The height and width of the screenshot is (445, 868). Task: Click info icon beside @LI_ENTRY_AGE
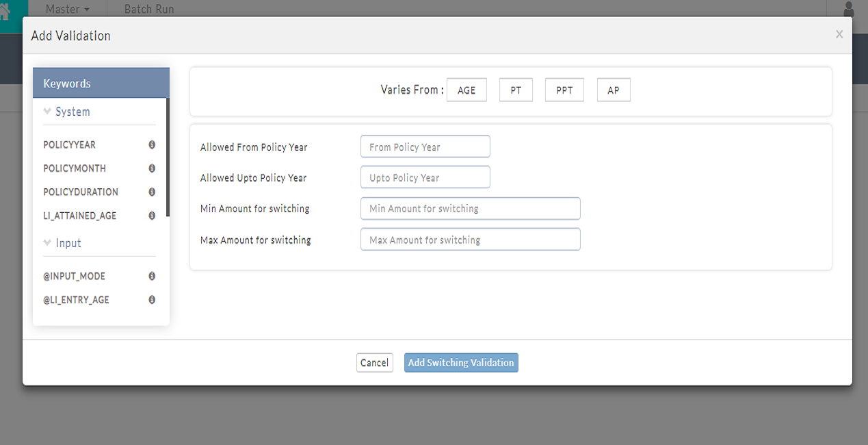(152, 300)
